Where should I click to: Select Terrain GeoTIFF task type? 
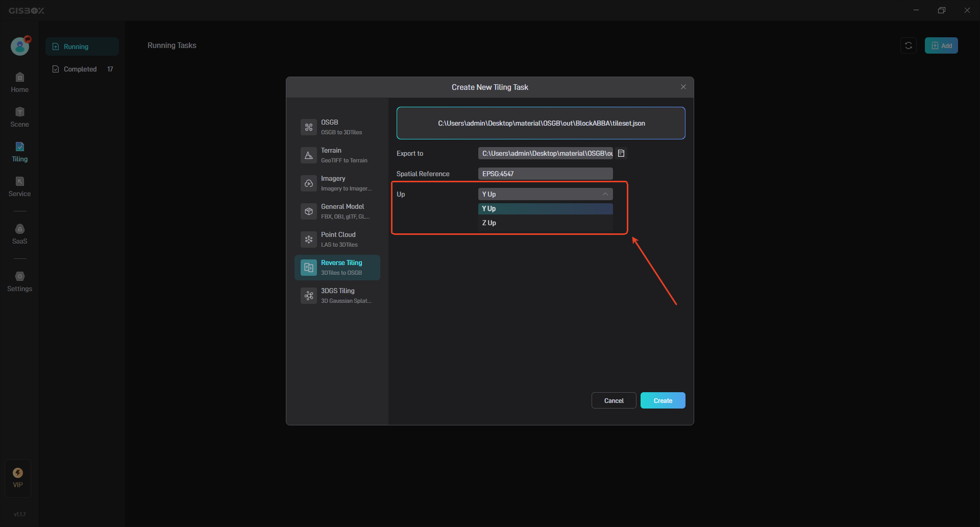tap(337, 155)
